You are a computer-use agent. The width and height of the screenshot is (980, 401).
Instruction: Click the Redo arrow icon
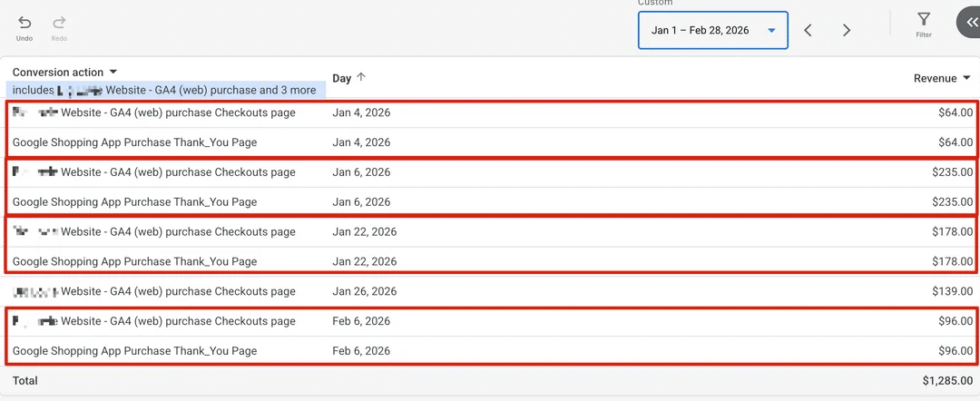coord(59,23)
